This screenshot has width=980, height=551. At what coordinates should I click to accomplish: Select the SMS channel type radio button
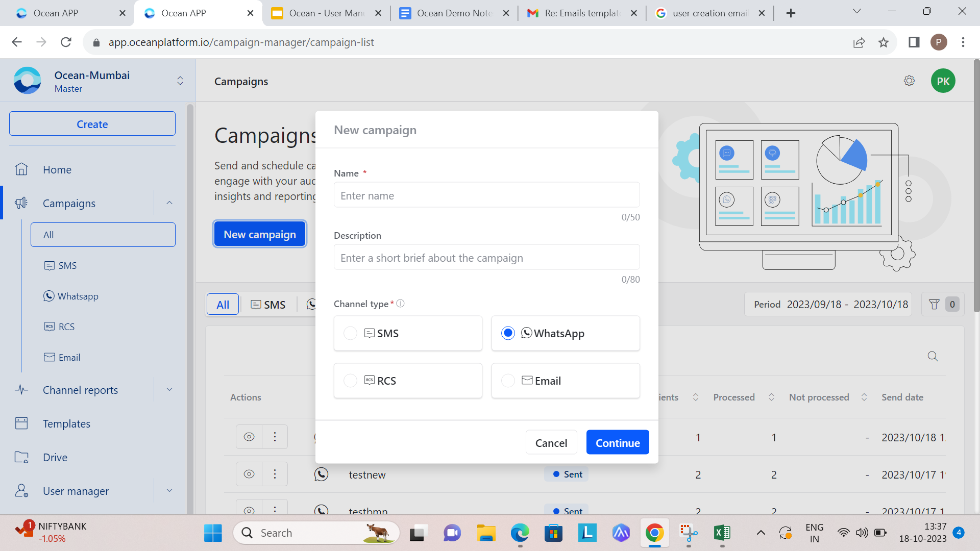pyautogui.click(x=350, y=333)
